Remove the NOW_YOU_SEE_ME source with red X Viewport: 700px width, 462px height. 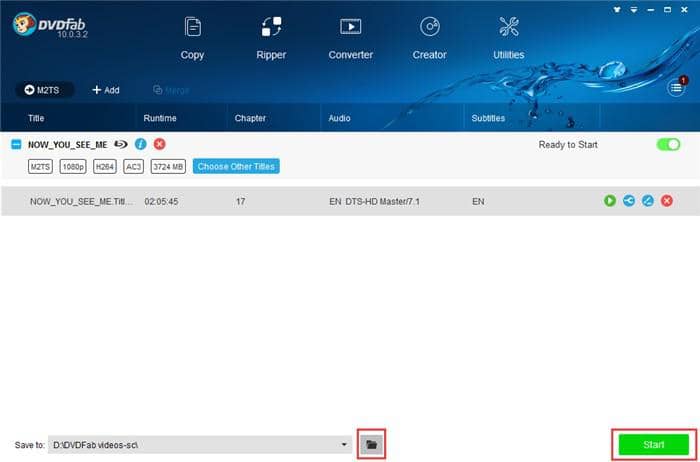[x=159, y=144]
